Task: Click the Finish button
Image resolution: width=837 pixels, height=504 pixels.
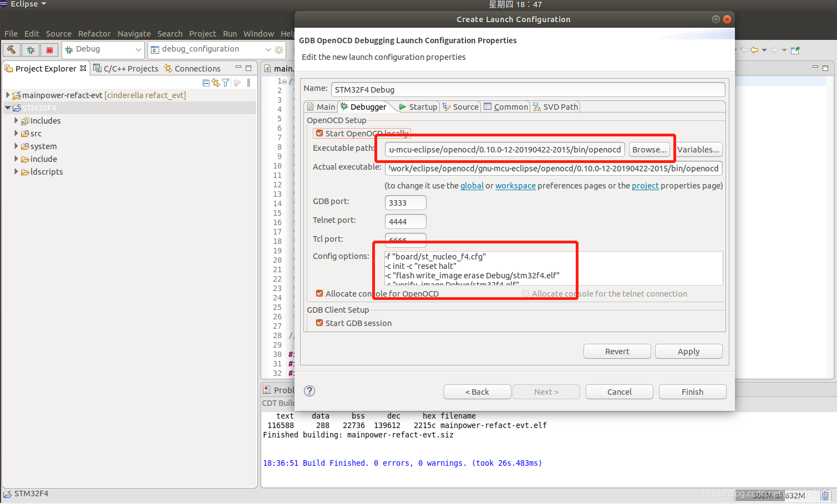Action: (x=692, y=391)
